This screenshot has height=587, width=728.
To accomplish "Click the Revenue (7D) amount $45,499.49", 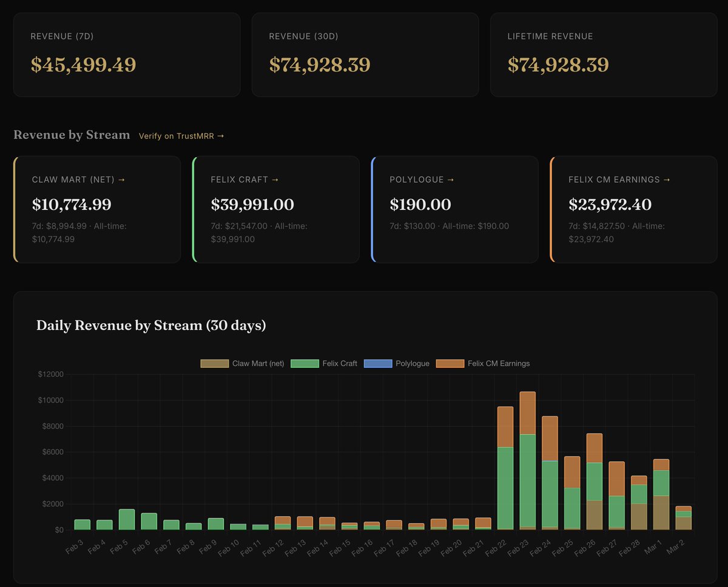I will click(x=84, y=64).
